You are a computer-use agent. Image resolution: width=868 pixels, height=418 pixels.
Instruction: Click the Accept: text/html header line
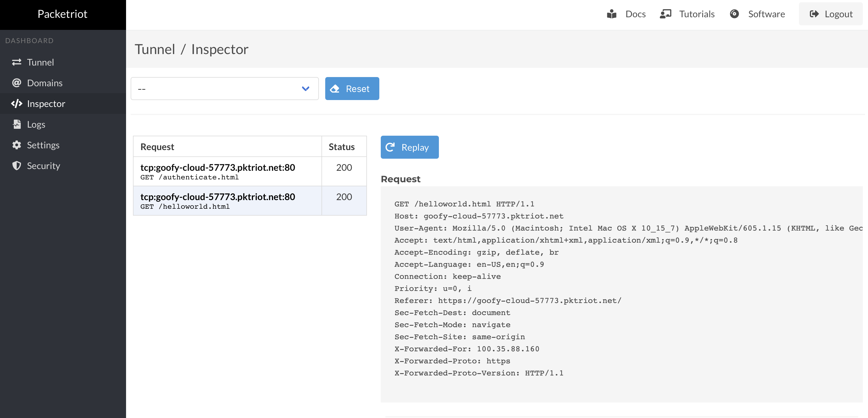click(566, 240)
